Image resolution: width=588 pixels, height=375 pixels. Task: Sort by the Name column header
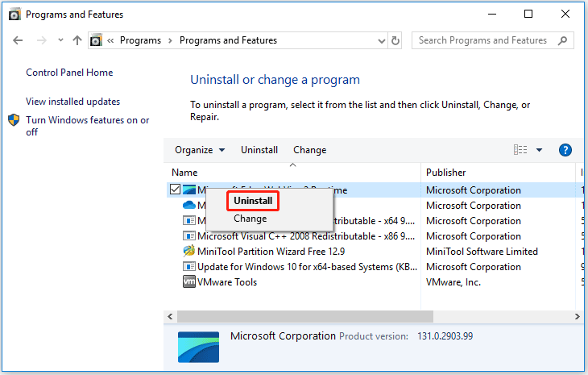coord(184,173)
